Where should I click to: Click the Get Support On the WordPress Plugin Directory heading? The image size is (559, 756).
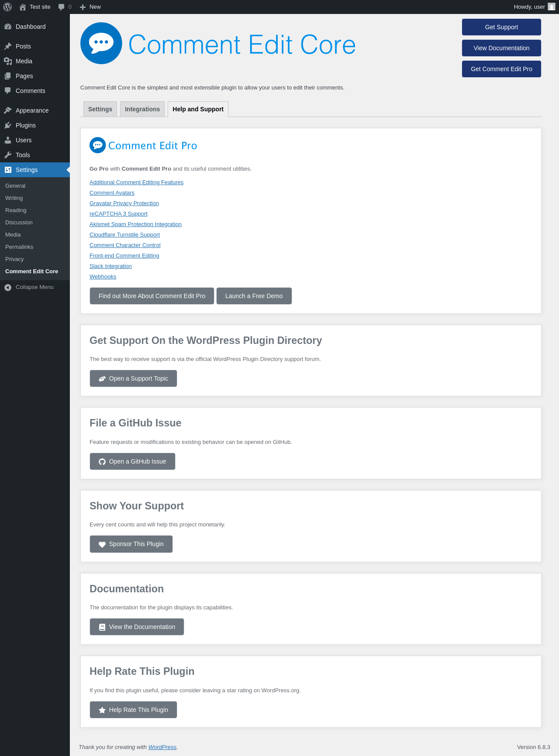(x=206, y=340)
